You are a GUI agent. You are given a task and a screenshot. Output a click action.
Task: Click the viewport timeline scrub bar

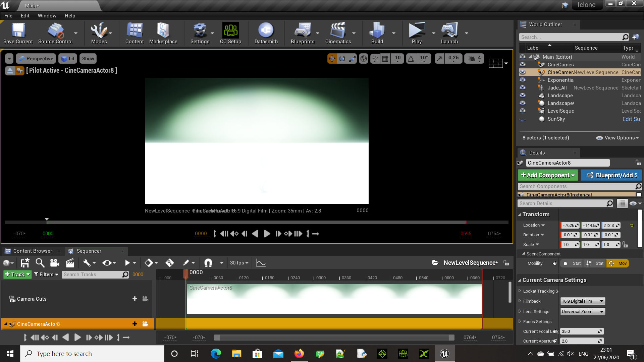click(257, 222)
